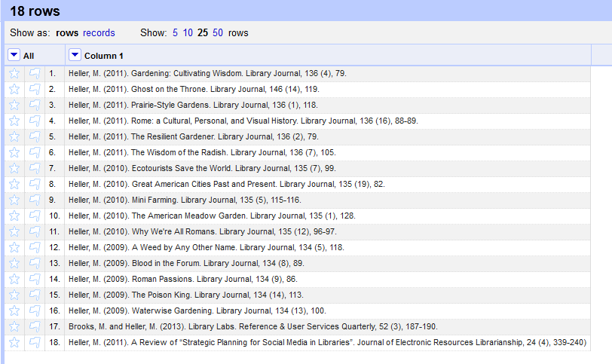Flag row 5 The Resilient Gardener
The width and height of the screenshot is (612, 364).
point(35,136)
